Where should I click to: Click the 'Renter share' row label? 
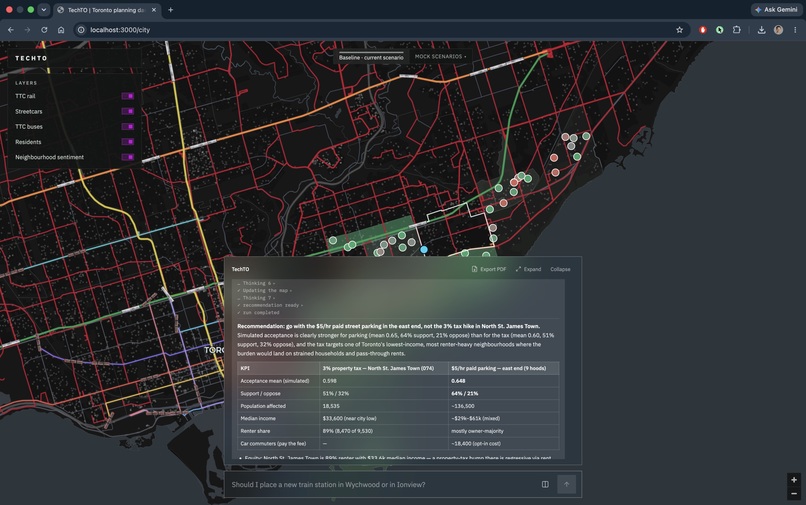pyautogui.click(x=255, y=431)
